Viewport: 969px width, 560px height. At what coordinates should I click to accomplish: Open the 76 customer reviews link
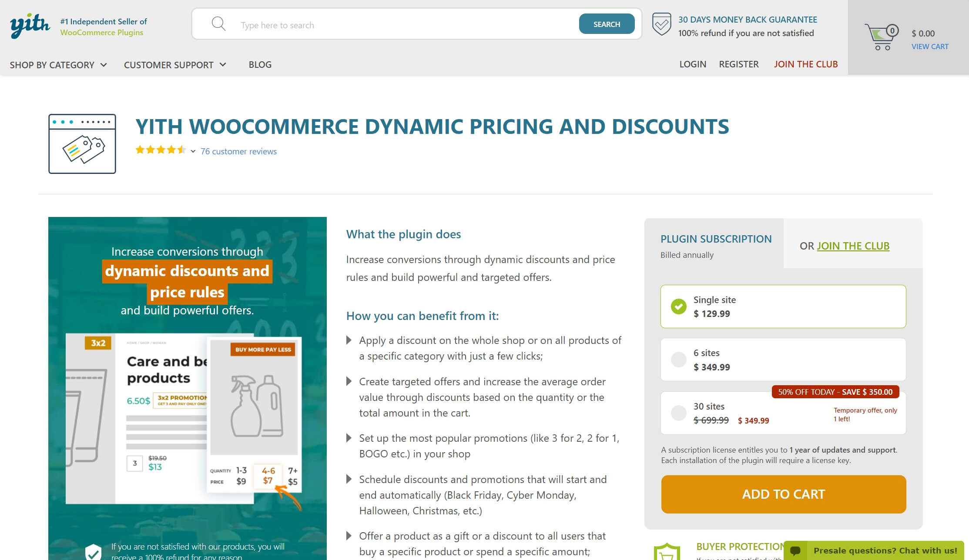pos(238,151)
